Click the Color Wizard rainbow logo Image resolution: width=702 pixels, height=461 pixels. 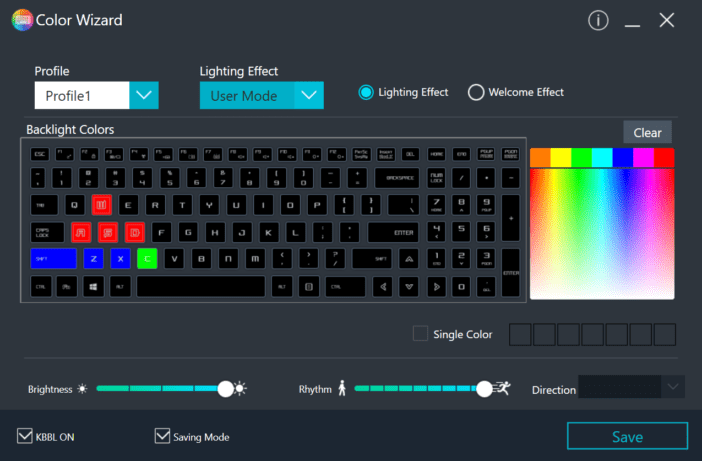click(22, 20)
